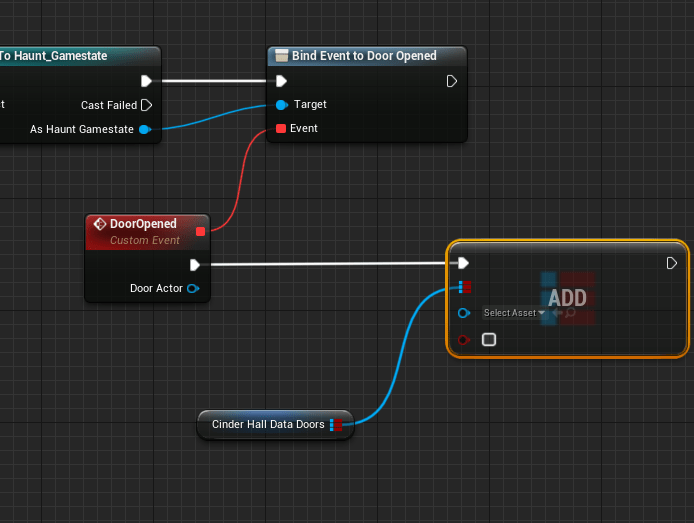Click the Bind Event node's input execution pin
694x523 pixels.
tap(281, 81)
